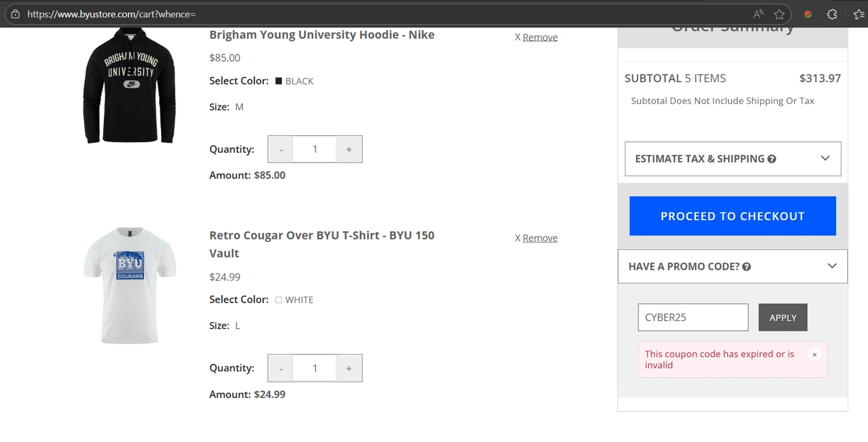The height and width of the screenshot is (442, 868).
Task: Collapse the Have a Promo Code section
Action: (x=733, y=266)
